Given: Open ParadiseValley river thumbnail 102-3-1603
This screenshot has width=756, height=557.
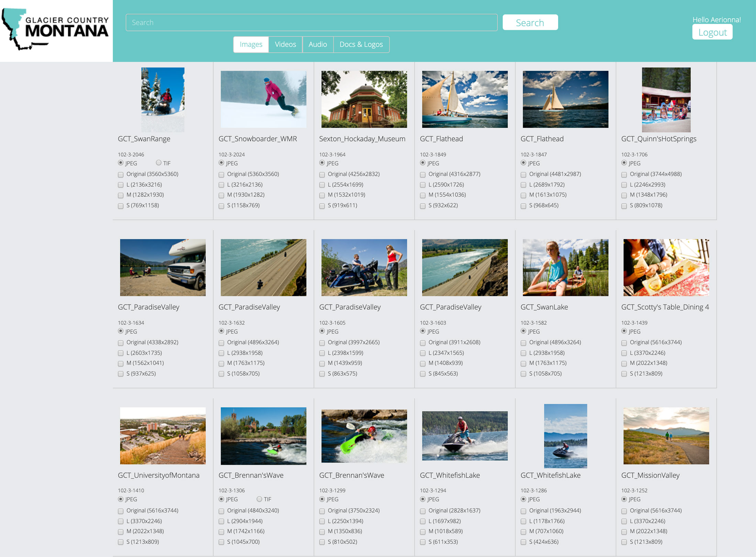Looking at the screenshot, I should pyautogui.click(x=465, y=268).
